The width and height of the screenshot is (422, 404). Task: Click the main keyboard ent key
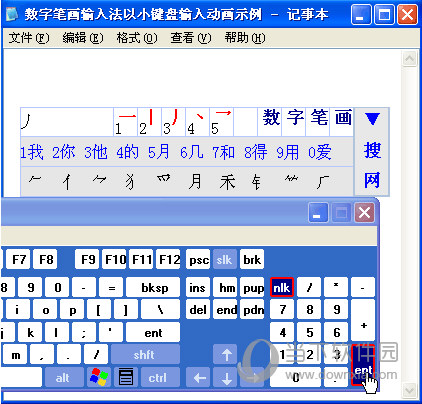pyautogui.click(x=153, y=332)
